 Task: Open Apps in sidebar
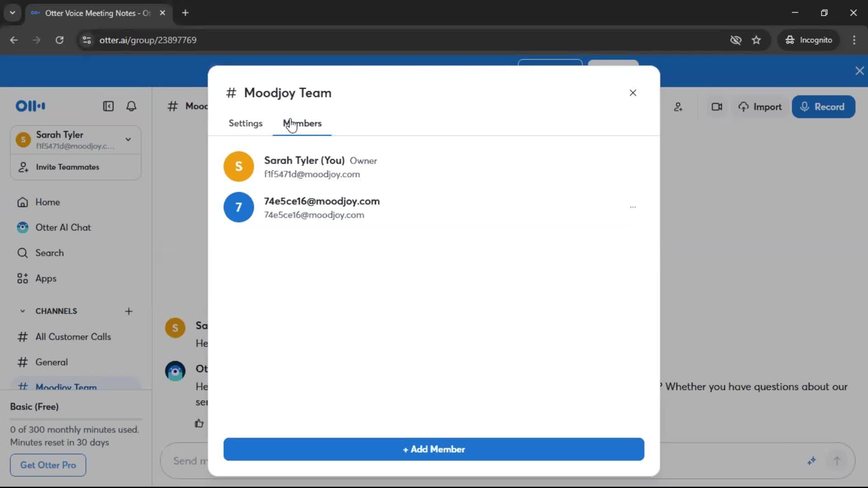pos(46,278)
